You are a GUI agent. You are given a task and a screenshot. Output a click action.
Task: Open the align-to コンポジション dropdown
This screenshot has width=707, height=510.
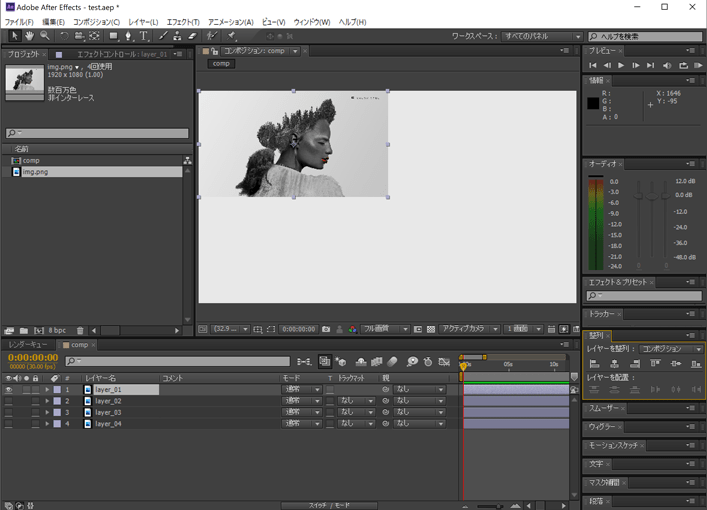671,349
